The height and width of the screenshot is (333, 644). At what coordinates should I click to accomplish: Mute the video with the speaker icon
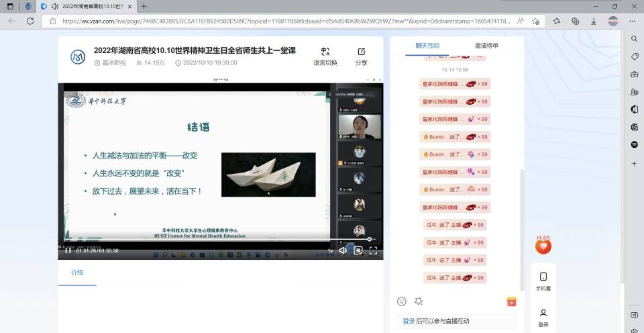(x=343, y=250)
